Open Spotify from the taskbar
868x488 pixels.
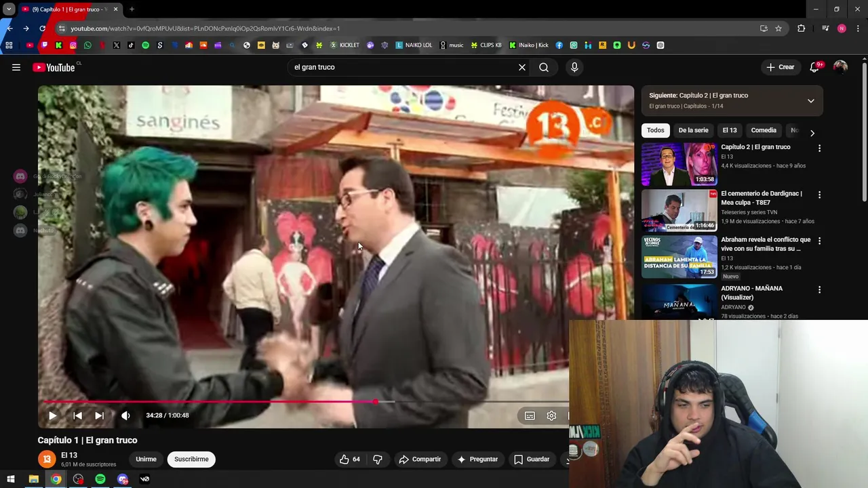[100, 479]
